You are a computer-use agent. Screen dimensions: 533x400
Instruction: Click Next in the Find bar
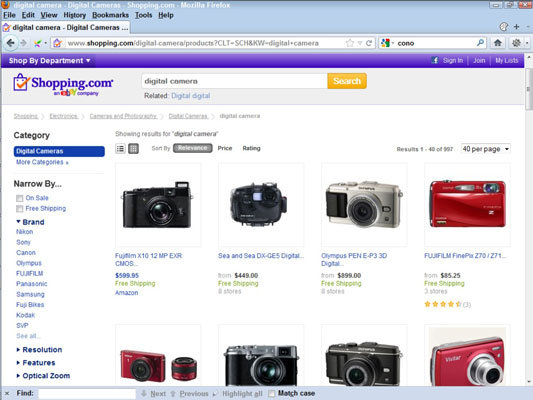154,394
